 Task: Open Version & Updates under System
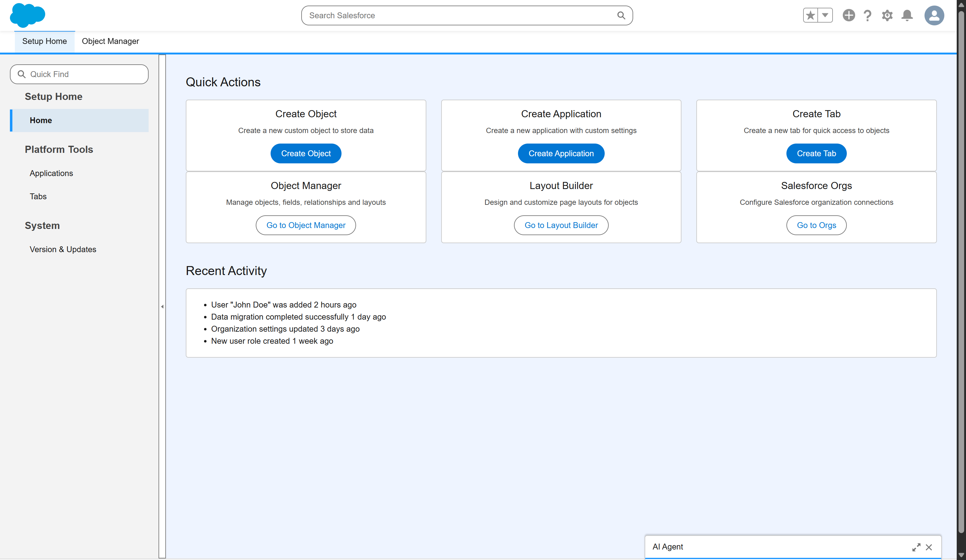pyautogui.click(x=63, y=249)
